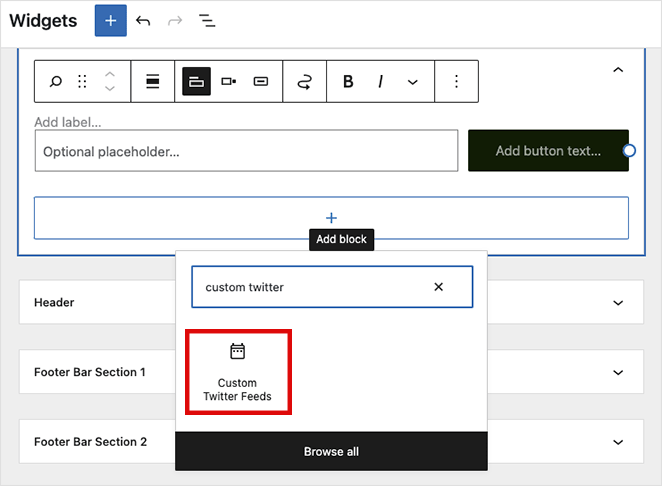Click the Header area title
This screenshot has width=662, height=486.
[54, 302]
